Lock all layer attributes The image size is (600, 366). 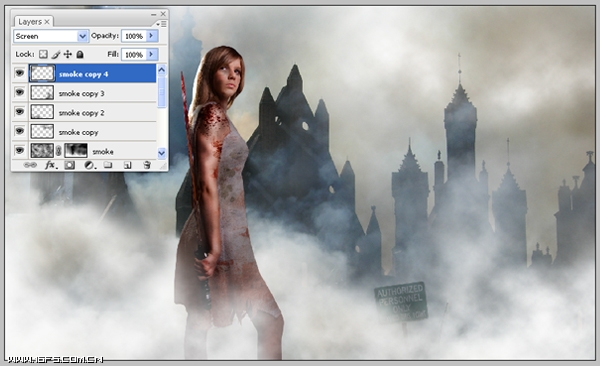(80, 54)
